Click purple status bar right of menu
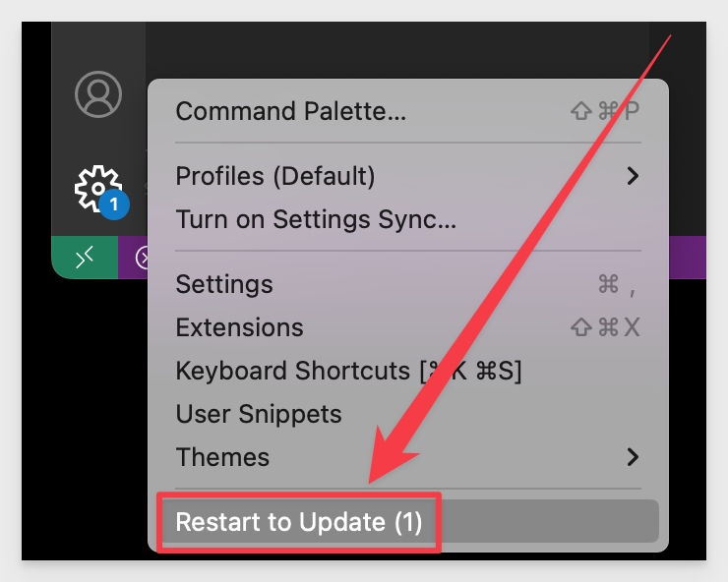The image size is (728, 582). pyautogui.click(x=688, y=258)
